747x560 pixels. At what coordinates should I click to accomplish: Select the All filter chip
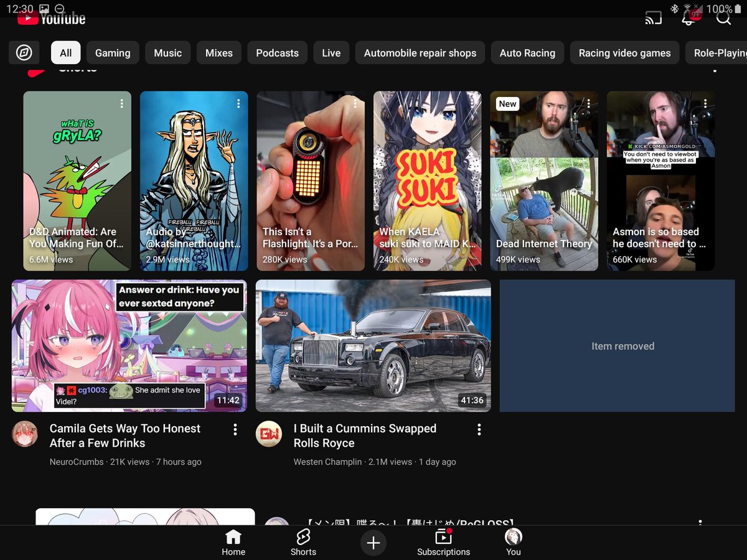[x=66, y=53]
